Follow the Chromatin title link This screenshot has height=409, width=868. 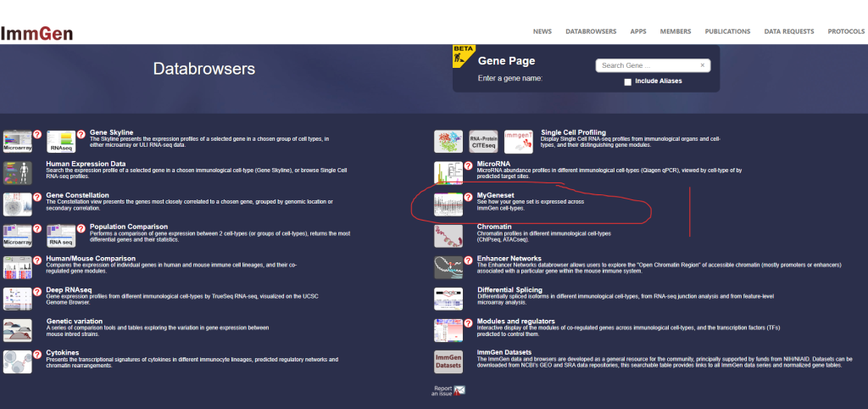(x=494, y=227)
